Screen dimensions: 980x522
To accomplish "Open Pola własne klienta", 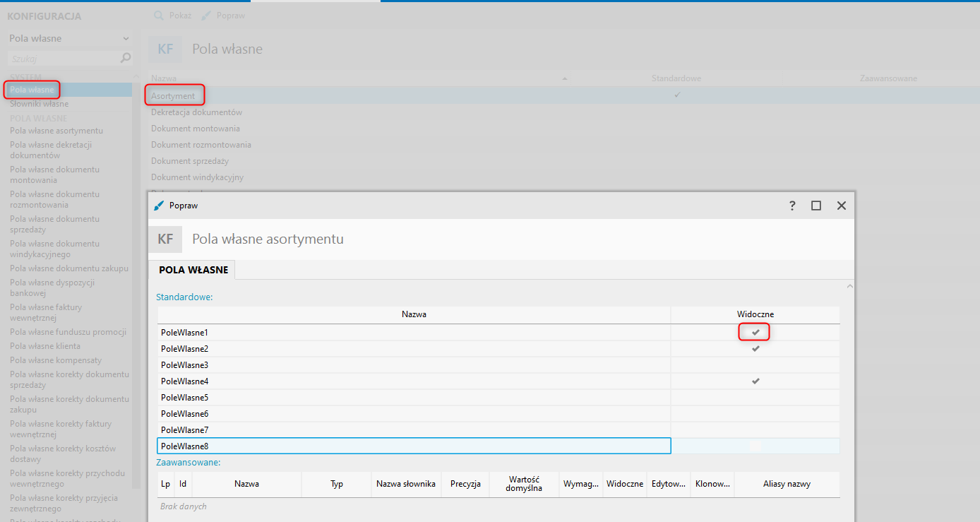I will click(45, 346).
